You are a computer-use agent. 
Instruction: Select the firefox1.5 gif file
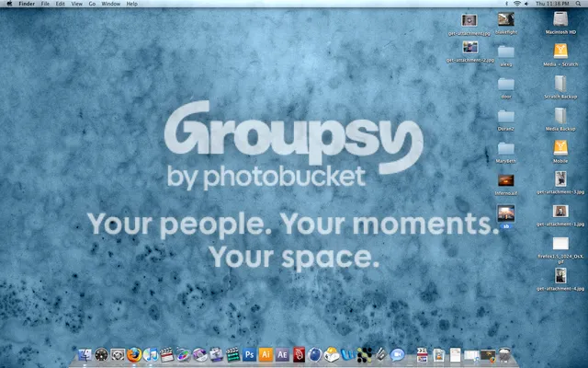560,243
